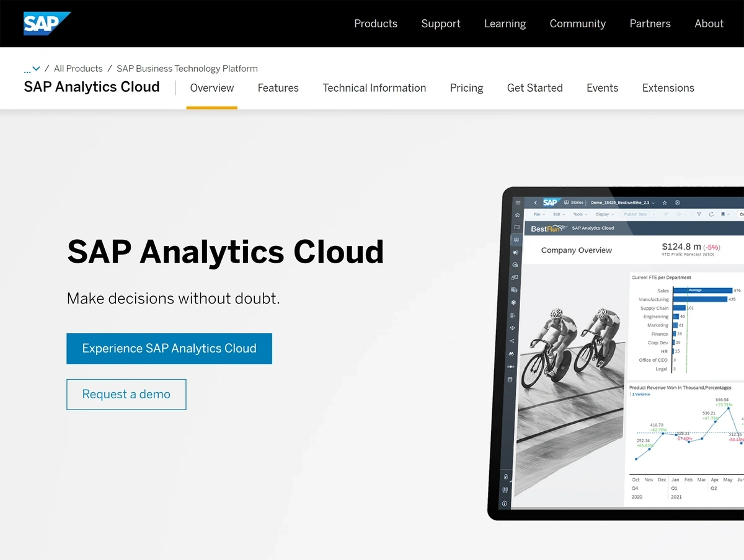Switch to the Features tab

[278, 88]
